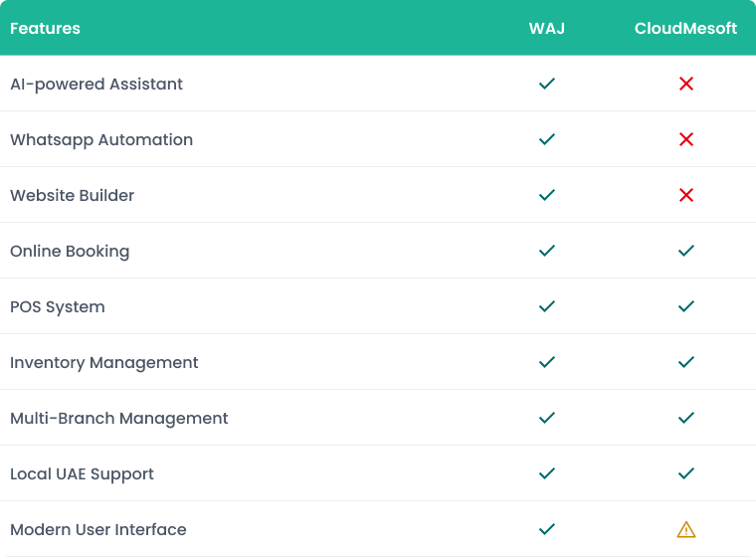Click the Website Builder feature label
This screenshot has width=756, height=557.
[73, 195]
